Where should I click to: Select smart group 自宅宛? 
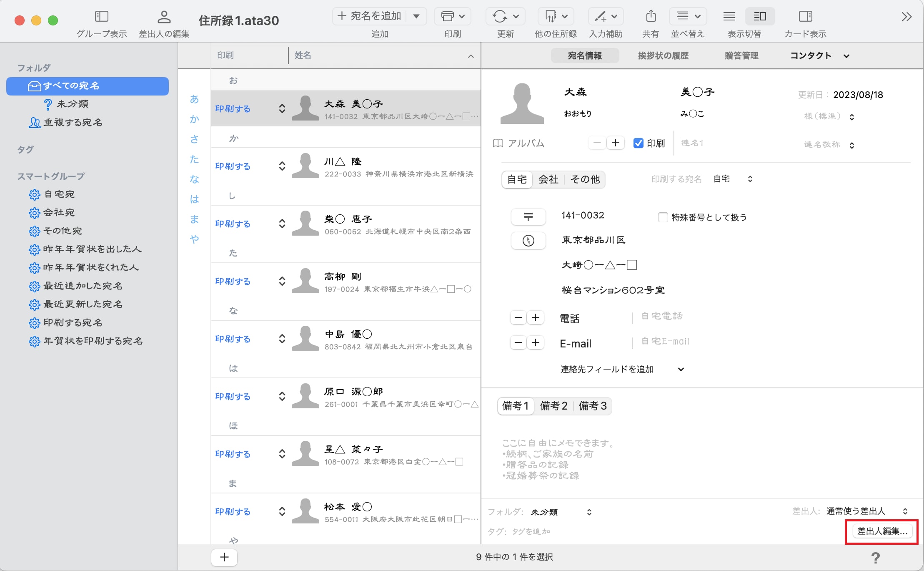52,194
